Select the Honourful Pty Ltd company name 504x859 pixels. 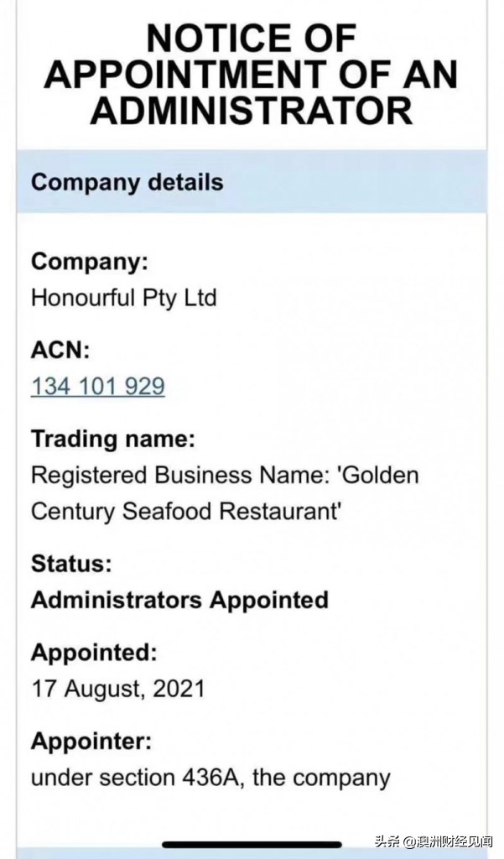point(123,298)
